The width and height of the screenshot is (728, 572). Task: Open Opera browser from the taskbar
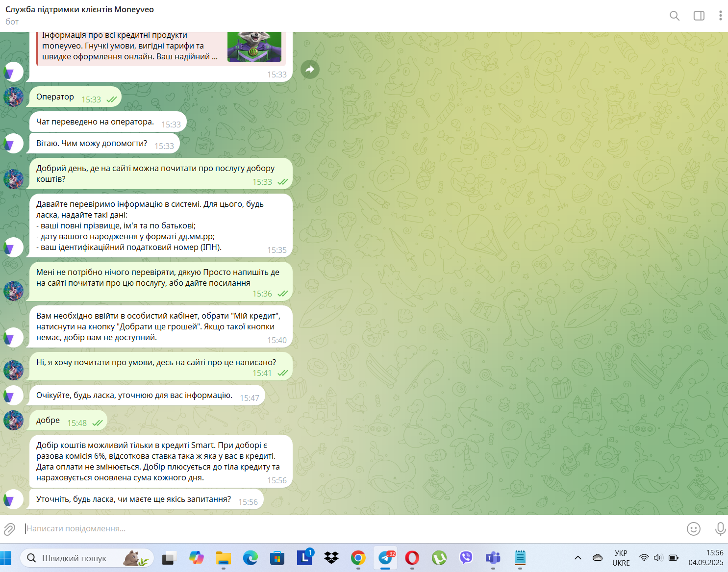point(412,558)
